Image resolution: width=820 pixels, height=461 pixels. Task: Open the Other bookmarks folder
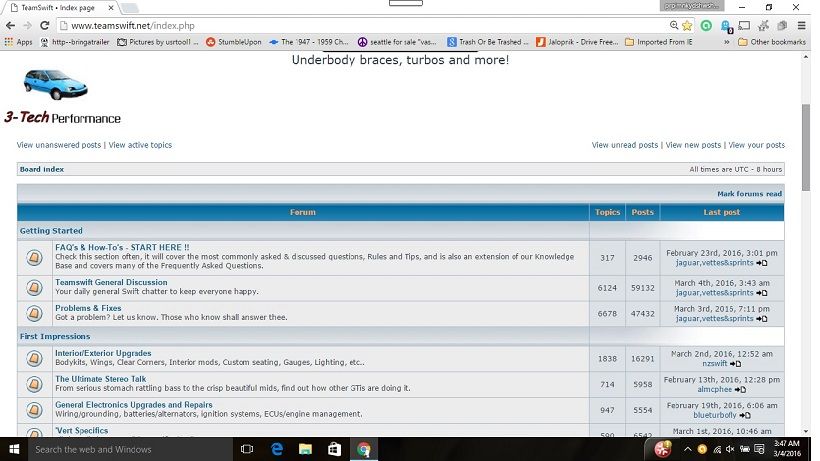tap(771, 42)
